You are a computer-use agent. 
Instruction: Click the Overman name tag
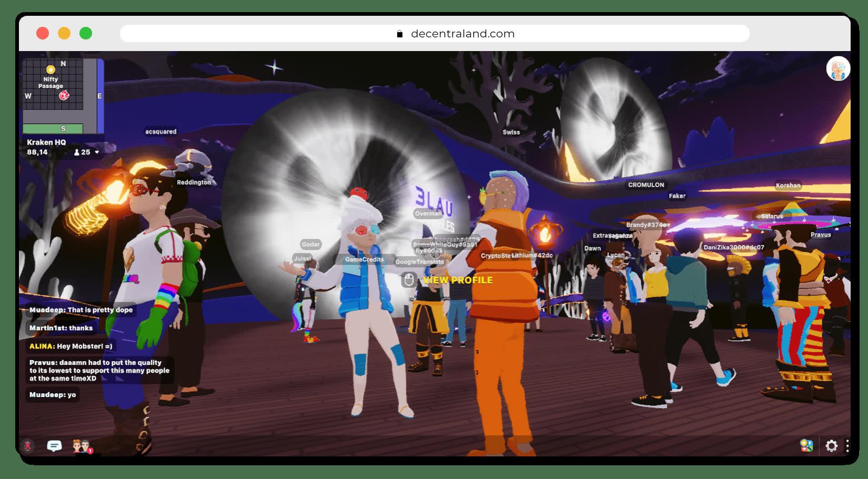pos(428,214)
